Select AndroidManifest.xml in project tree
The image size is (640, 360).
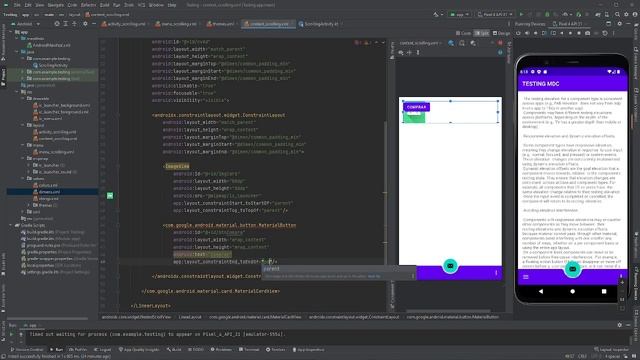[x=49, y=45]
